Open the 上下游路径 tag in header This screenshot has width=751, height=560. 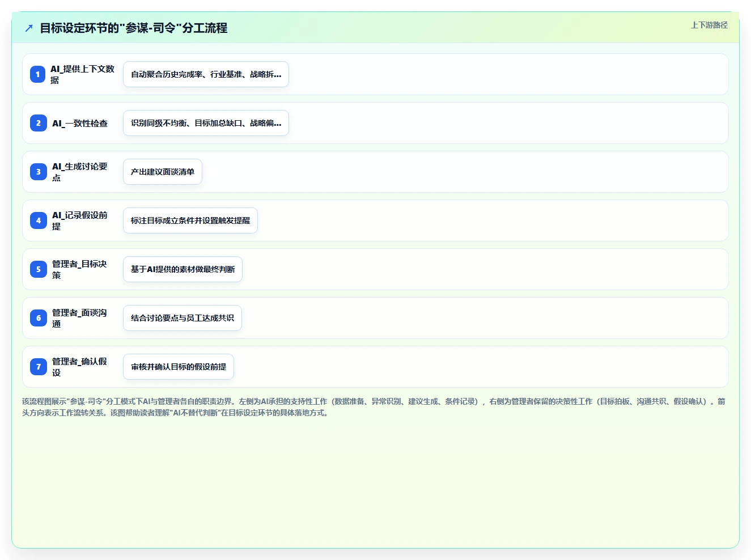pyautogui.click(x=709, y=25)
